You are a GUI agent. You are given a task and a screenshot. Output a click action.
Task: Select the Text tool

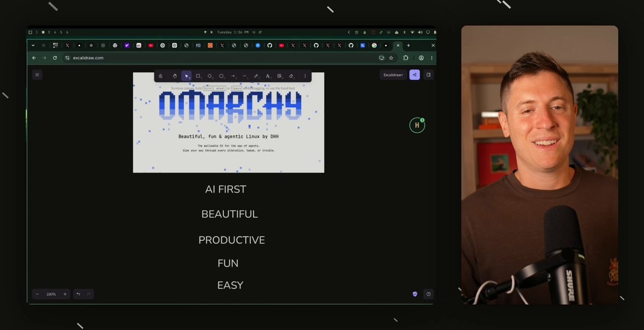click(x=268, y=76)
